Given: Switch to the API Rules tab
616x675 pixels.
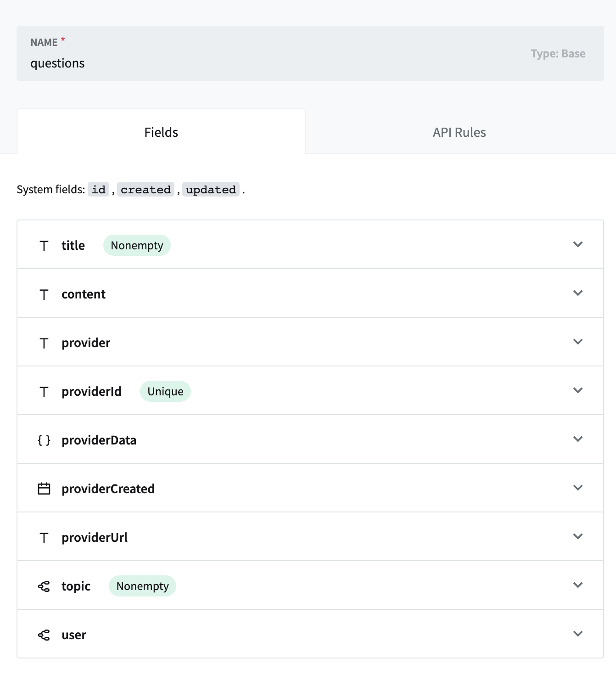Looking at the screenshot, I should coord(459,132).
